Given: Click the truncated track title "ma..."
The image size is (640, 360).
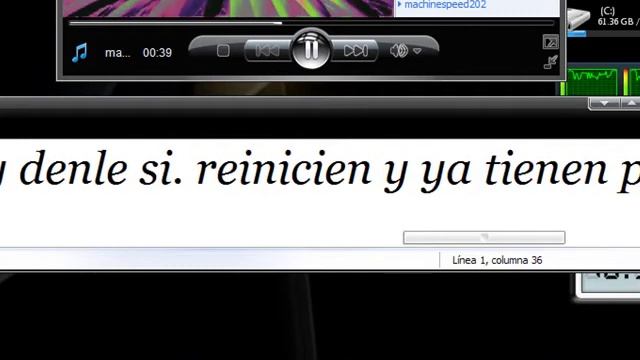Looking at the screenshot, I should click(118, 53).
